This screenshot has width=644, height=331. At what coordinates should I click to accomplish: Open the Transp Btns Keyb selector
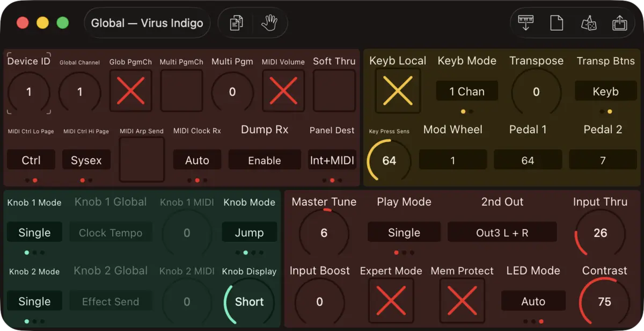[x=605, y=91]
